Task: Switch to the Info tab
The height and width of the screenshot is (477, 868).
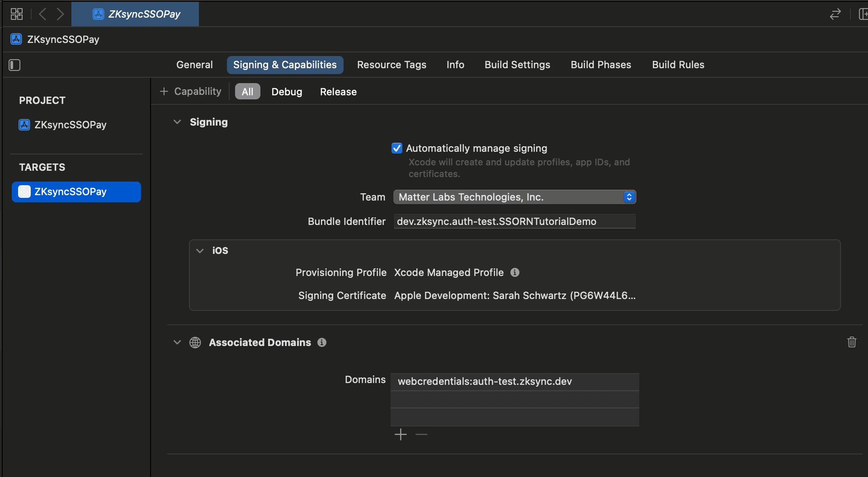Action: 455,65
